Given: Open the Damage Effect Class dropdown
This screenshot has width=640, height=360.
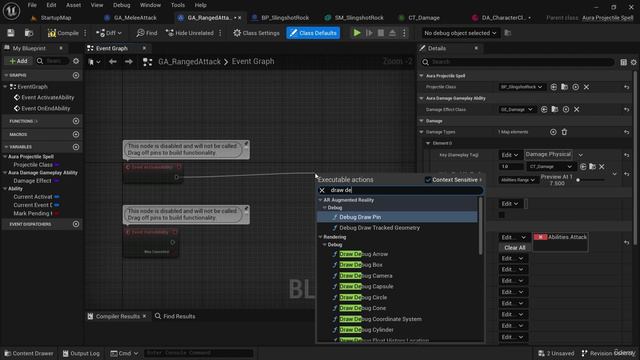Looking at the screenshot, I should click(x=517, y=109).
